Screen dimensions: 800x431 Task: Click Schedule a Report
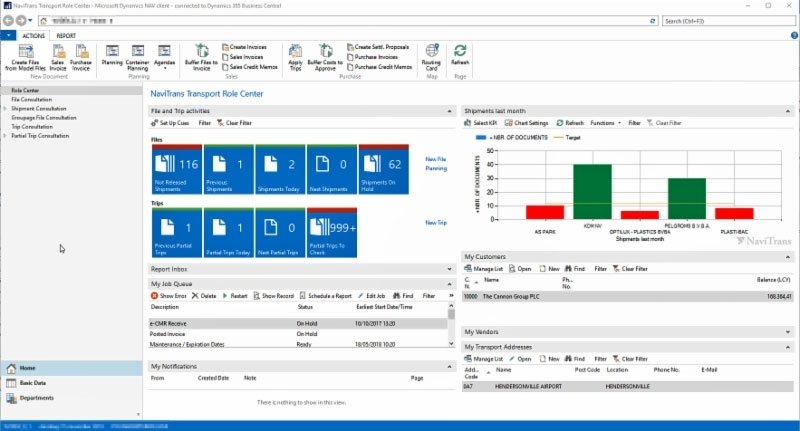326,296
